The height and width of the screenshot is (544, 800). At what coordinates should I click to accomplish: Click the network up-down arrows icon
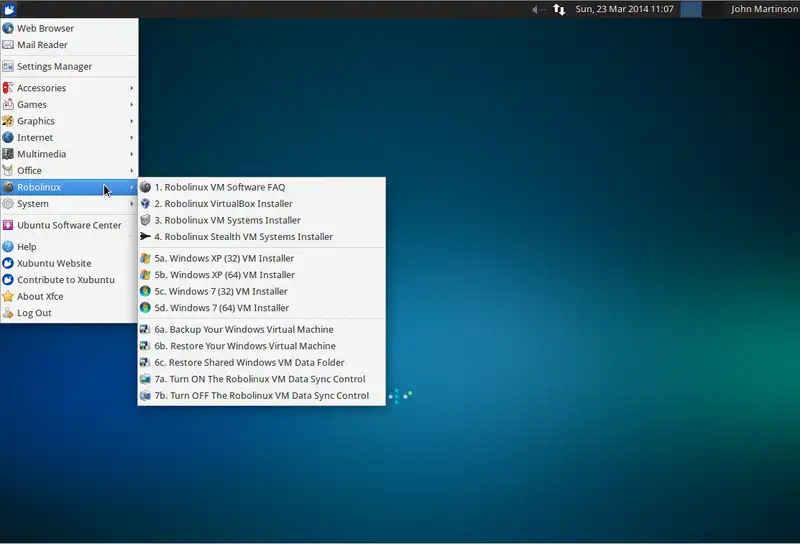[x=559, y=9]
